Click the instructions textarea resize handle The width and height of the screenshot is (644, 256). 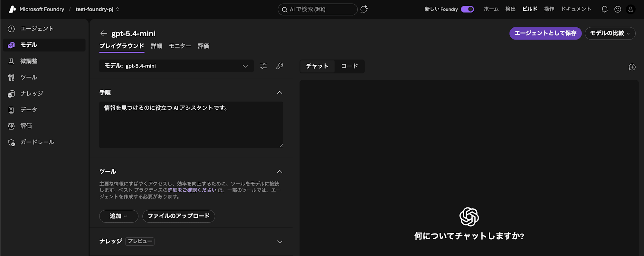(x=281, y=146)
